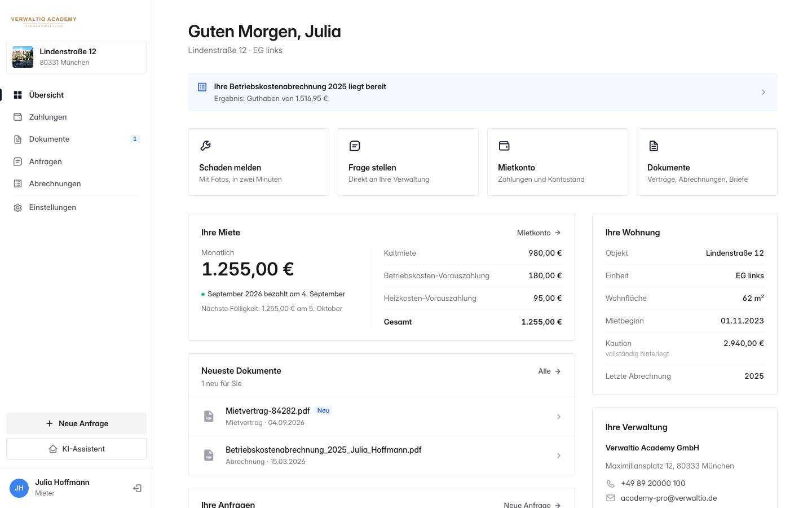Open the Lindenstraße 12 property selector
This screenshot has width=812, height=508.
(x=76, y=57)
